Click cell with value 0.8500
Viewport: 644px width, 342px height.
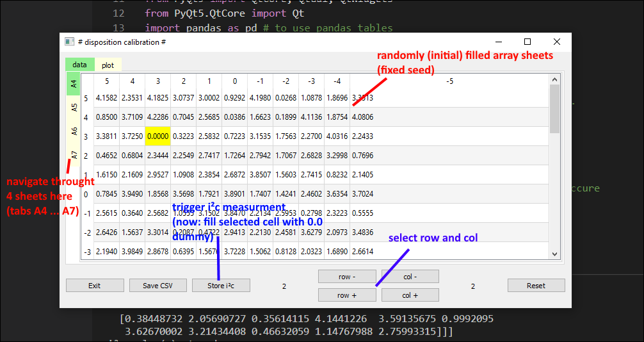(x=107, y=117)
